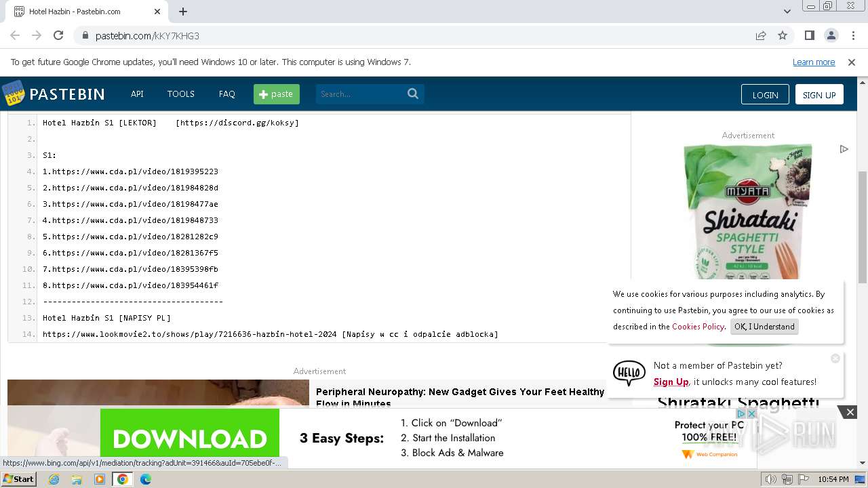868x488 pixels.
Task: Click the Chrome taskbar icon
Action: coord(123,479)
